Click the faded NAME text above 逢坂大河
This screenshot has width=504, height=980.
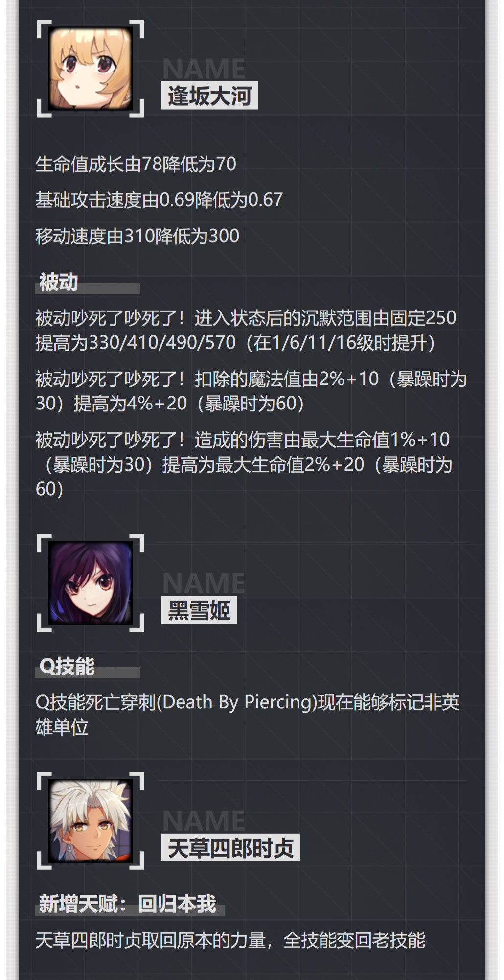coord(204,69)
